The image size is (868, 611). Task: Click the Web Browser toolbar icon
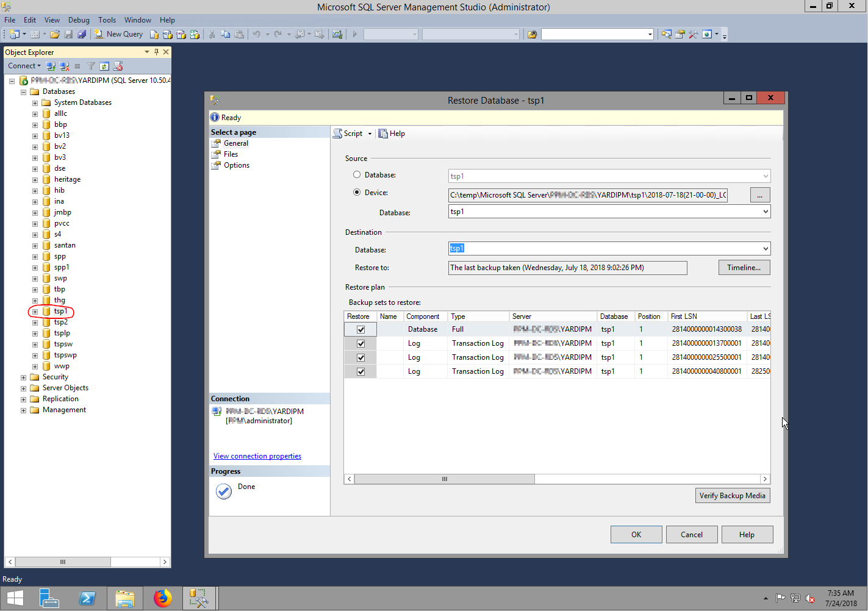coord(707,34)
